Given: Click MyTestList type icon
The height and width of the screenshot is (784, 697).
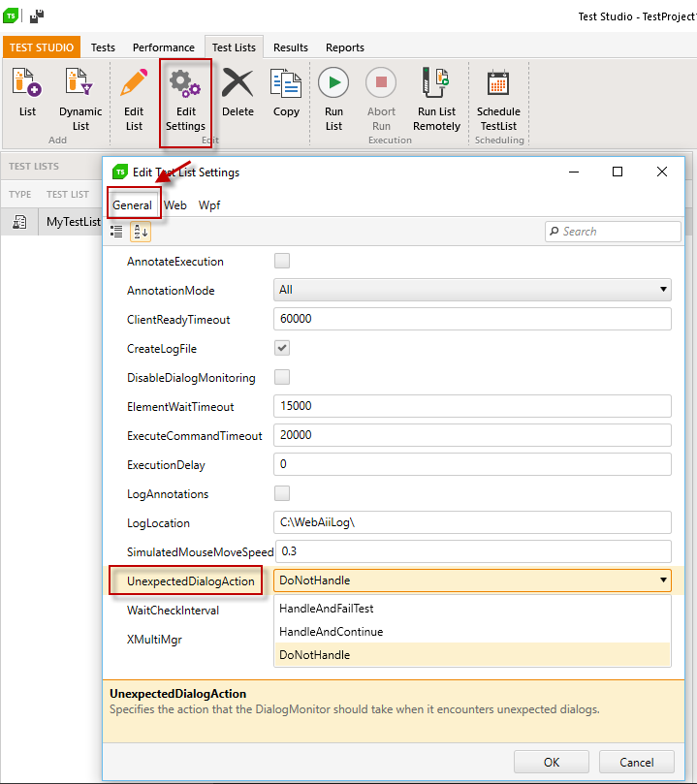Looking at the screenshot, I should (x=19, y=222).
